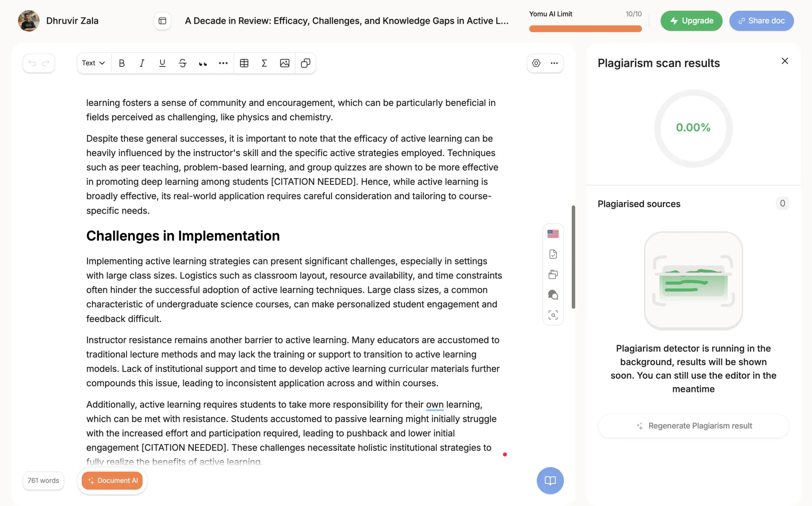Toggle the sidebar layout icon near title

162,21
